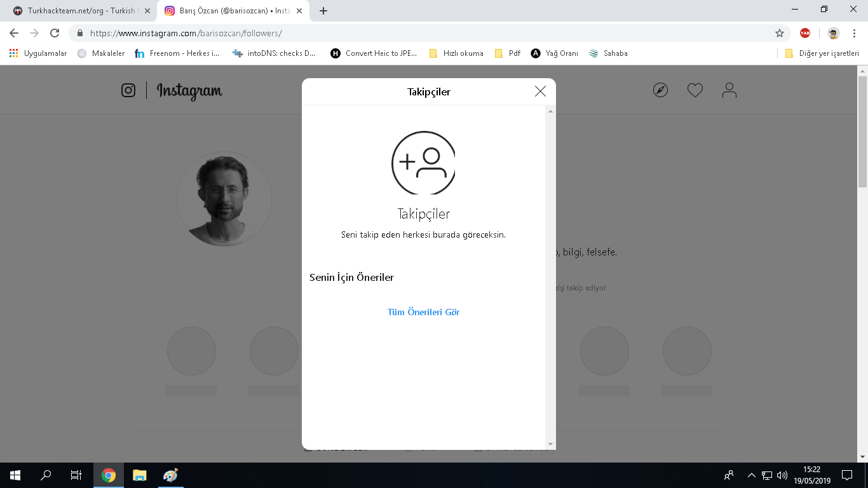Image resolution: width=868 pixels, height=488 pixels.
Task: Click the dialog scrollbar down arrow
Action: (550, 444)
